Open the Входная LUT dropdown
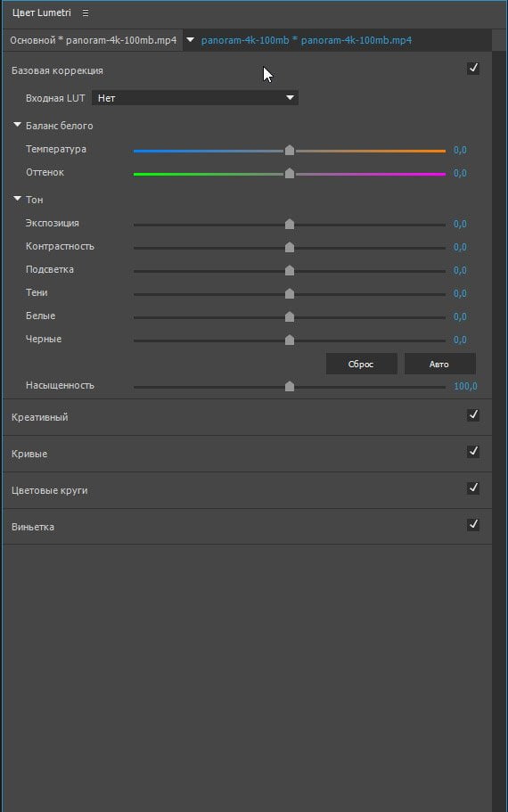Viewport: 508px width, 812px height. (x=195, y=98)
